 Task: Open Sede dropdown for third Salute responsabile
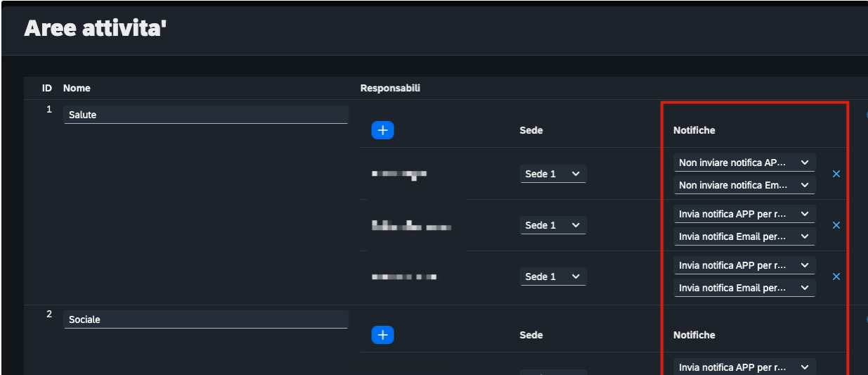coord(553,277)
